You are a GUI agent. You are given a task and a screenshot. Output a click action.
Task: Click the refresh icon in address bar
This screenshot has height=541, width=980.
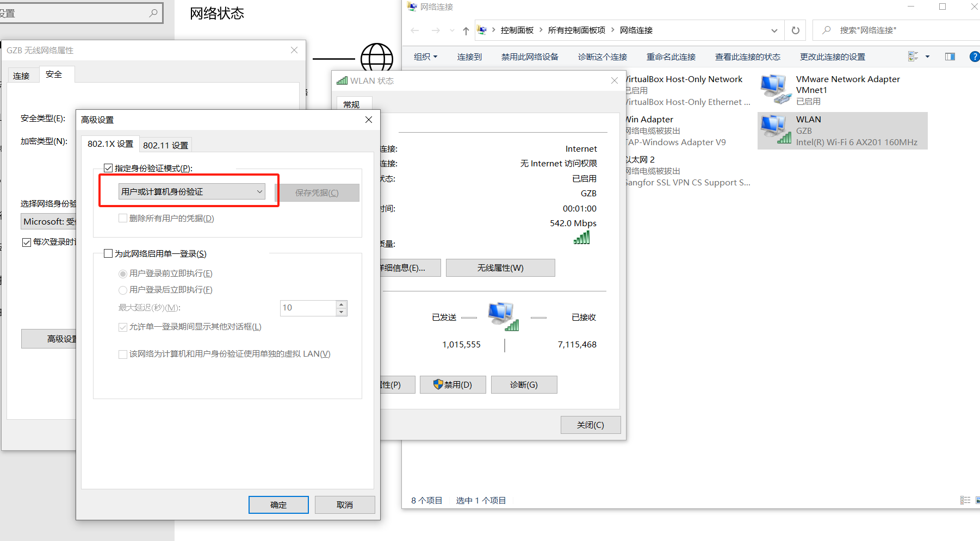795,30
